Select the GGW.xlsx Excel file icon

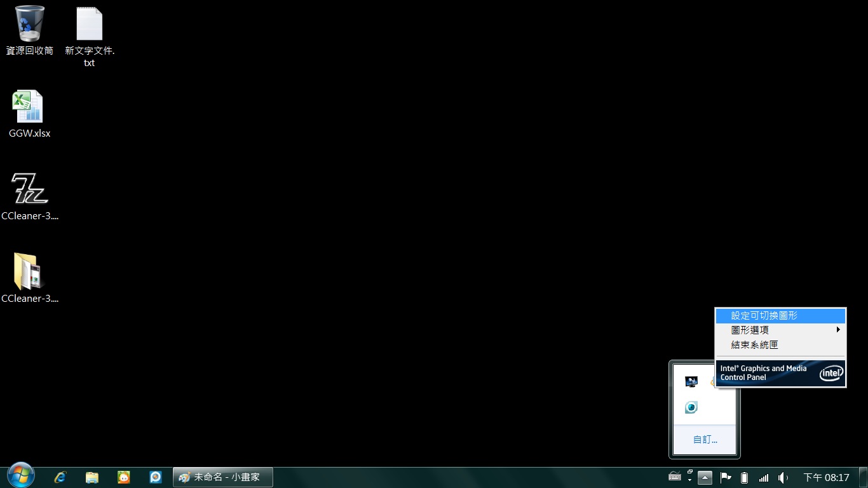click(x=29, y=114)
